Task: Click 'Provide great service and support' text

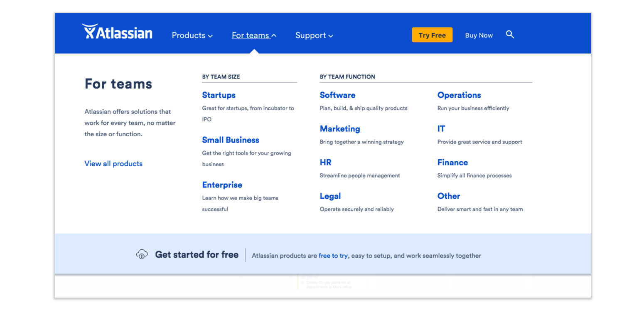Action: 480,142
